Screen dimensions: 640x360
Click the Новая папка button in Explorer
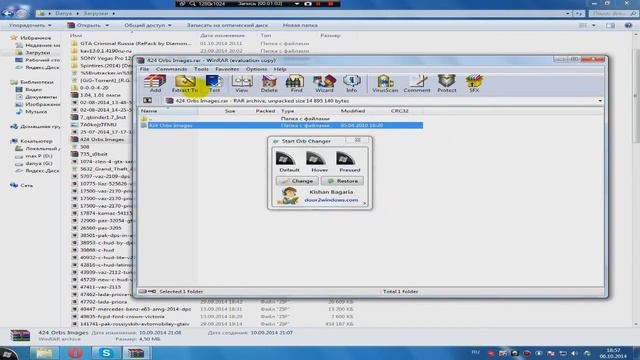click(x=300, y=25)
